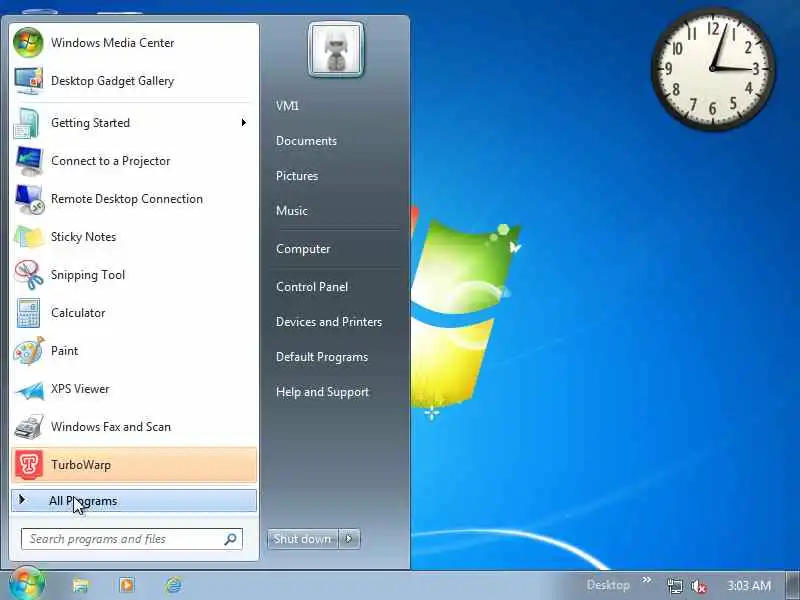Click the muted volume tray icon
This screenshot has width=800, height=600.
coord(698,586)
